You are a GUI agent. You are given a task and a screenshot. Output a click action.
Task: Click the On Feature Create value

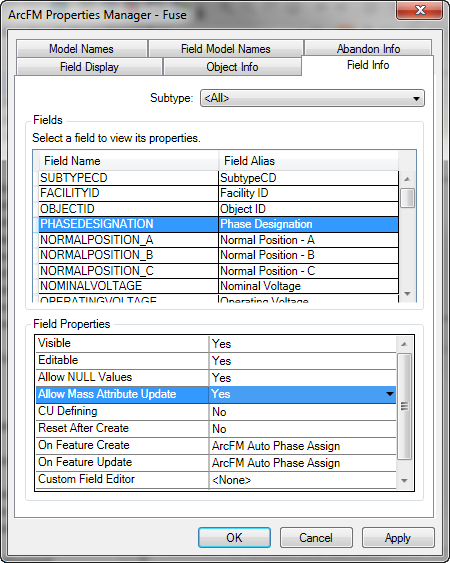pos(302,446)
